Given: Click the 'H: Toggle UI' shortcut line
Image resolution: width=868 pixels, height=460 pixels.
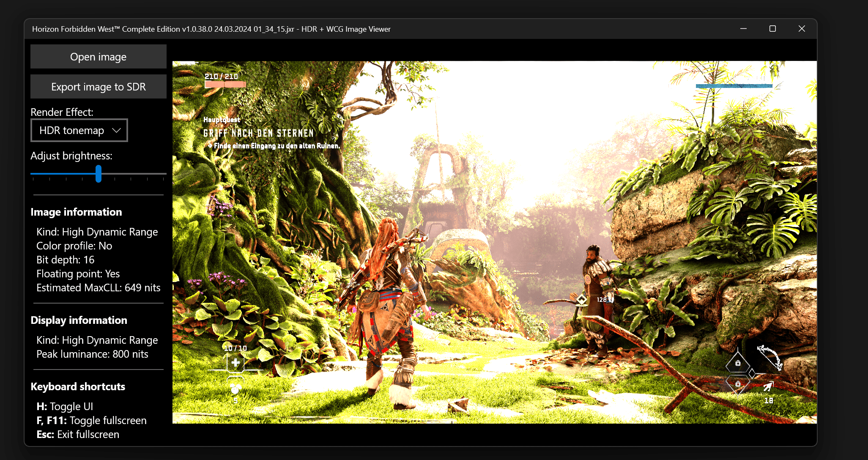Looking at the screenshot, I should click(x=65, y=407).
